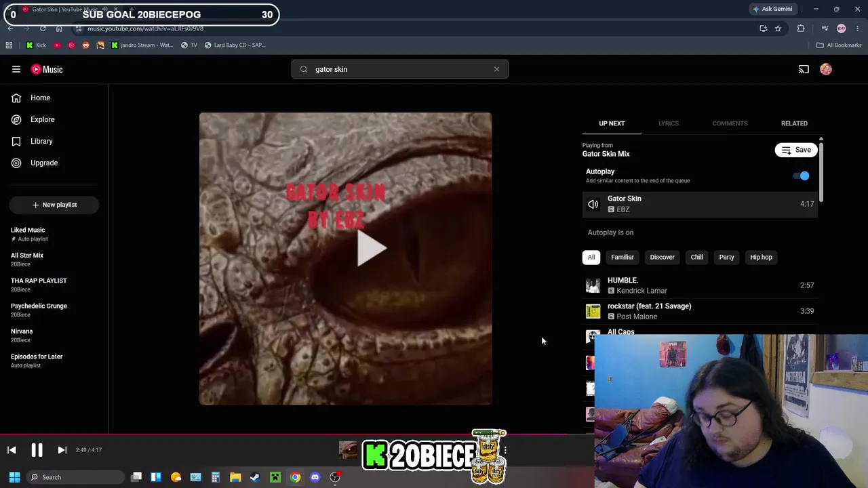Open Chrome's media control icon
Screen dimensions: 868x488
pos(825,28)
